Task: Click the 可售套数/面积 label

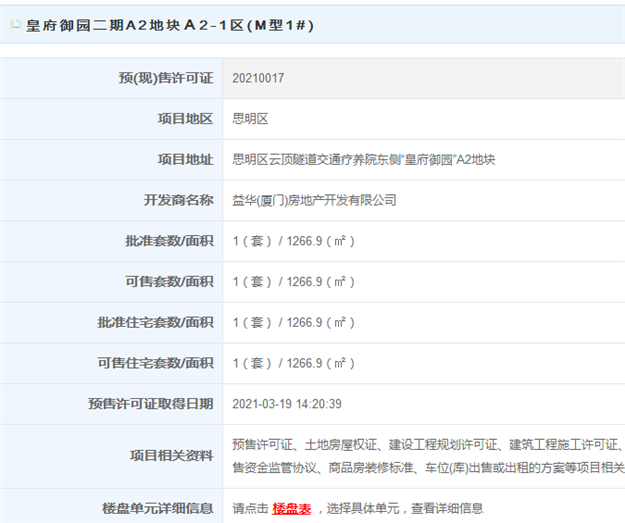Action: [x=169, y=281]
